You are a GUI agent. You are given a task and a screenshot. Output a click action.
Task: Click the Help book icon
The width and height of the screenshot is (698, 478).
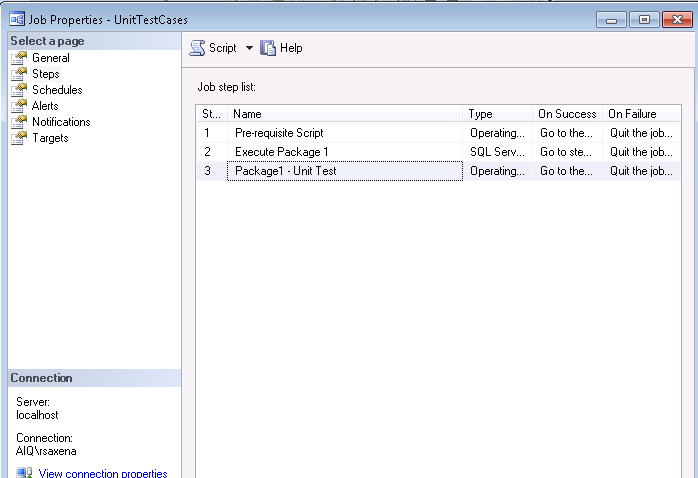(x=268, y=48)
